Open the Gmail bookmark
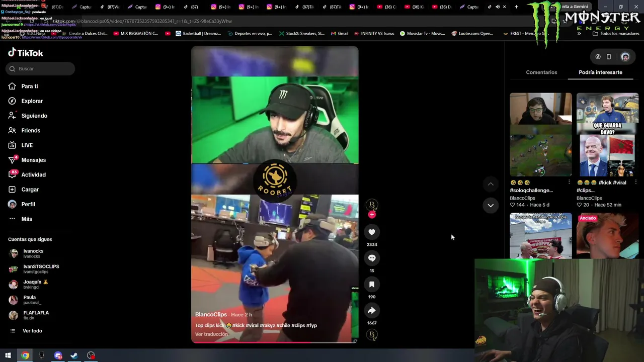The height and width of the screenshot is (362, 644). [x=340, y=34]
